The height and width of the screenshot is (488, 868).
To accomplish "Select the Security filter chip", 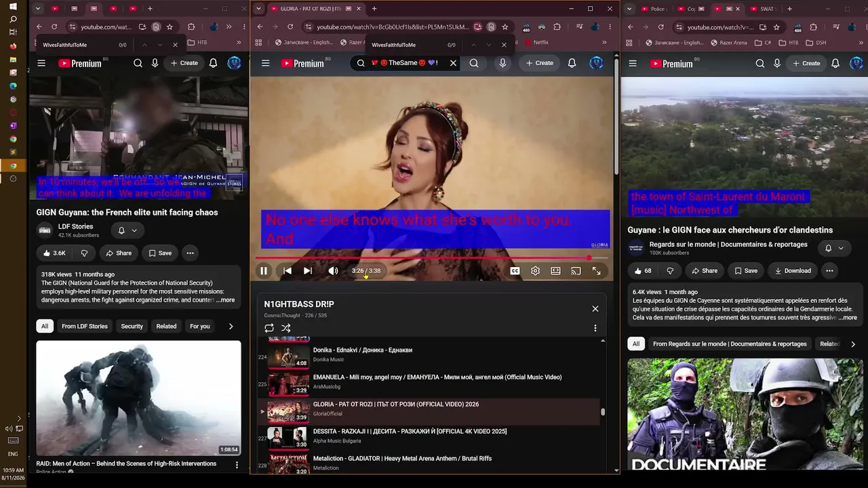I will pyautogui.click(x=132, y=326).
